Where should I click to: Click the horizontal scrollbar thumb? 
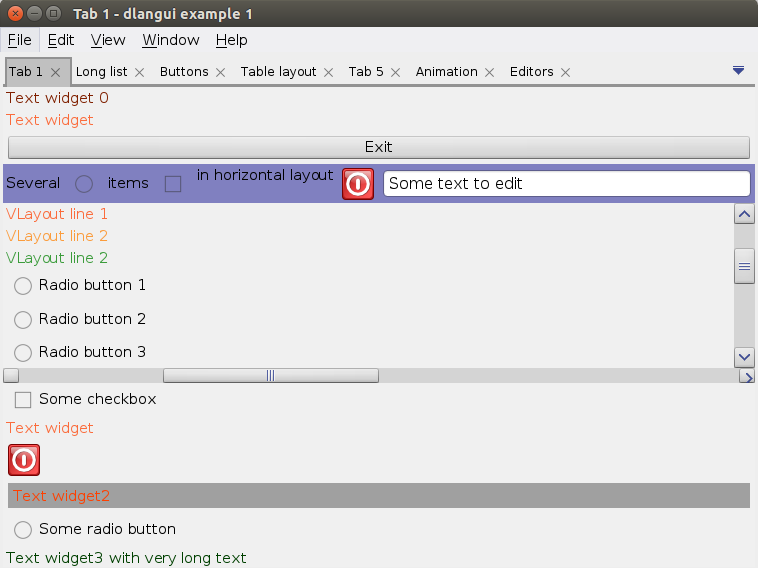coord(270,376)
